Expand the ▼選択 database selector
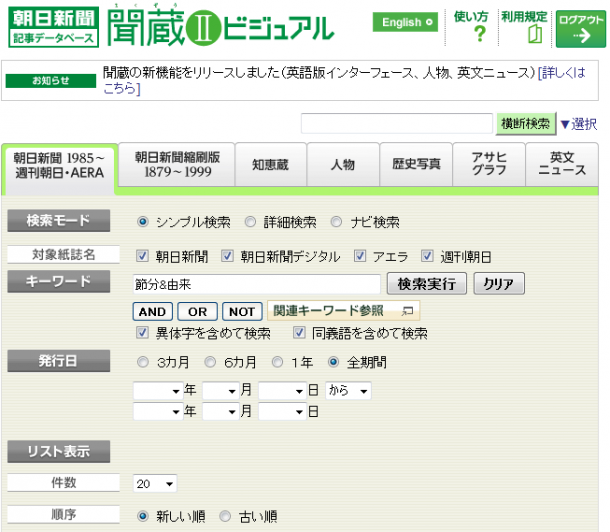 coord(579,124)
